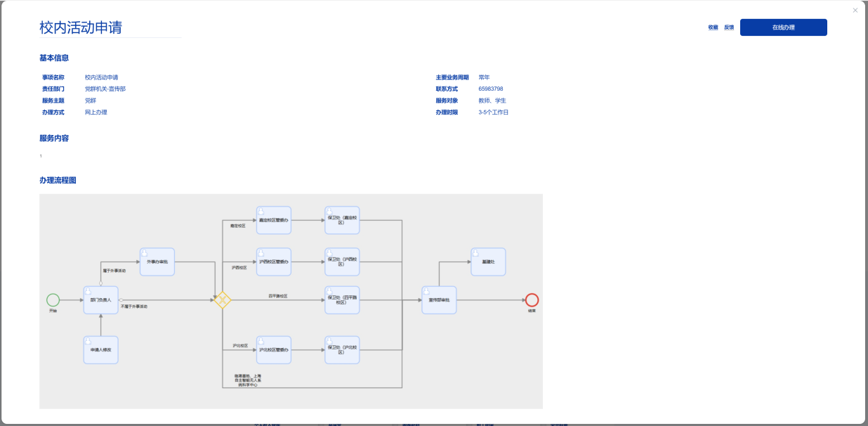The width and height of the screenshot is (868, 426).
Task: Click the green 开始 start node
Action: tap(53, 300)
